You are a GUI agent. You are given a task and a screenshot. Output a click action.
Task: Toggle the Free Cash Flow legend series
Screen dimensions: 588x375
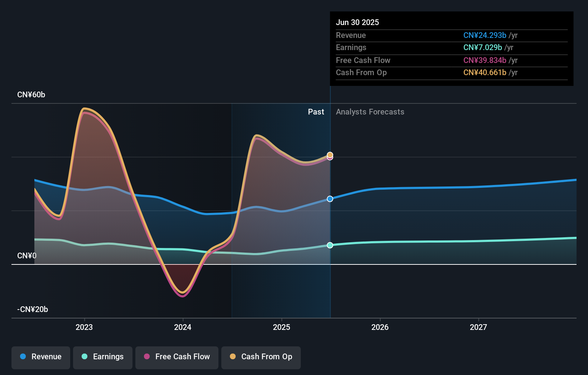click(x=177, y=357)
